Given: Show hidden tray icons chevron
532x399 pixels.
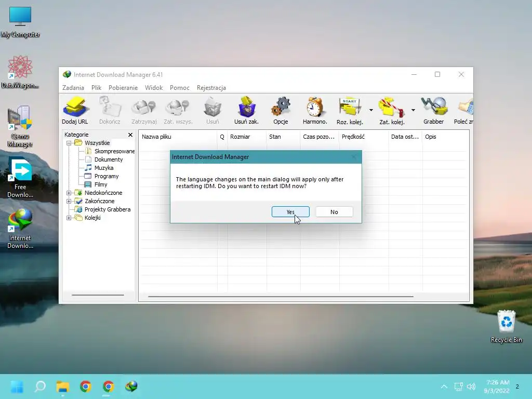Looking at the screenshot, I should (444, 387).
